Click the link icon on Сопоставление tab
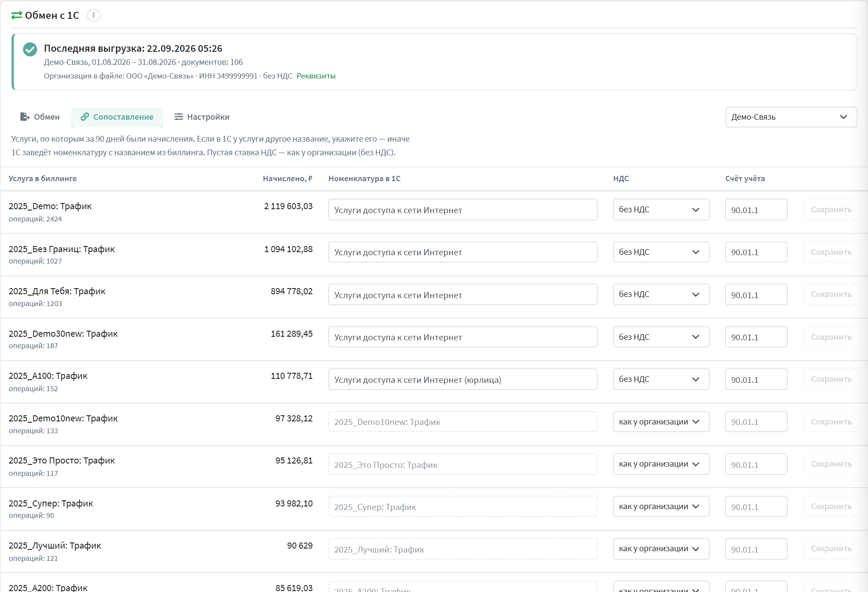868x592 pixels. pyautogui.click(x=85, y=117)
